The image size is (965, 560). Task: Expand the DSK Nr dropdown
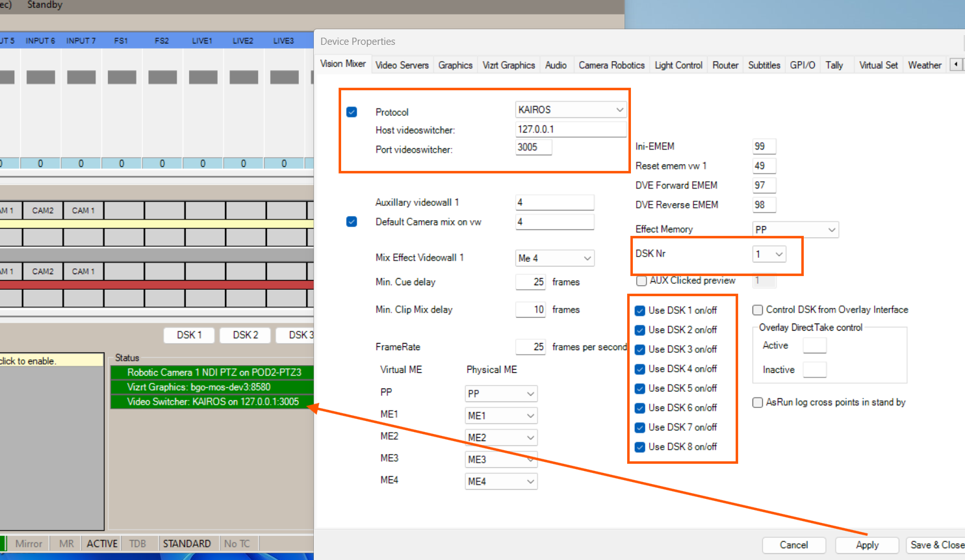[769, 254]
